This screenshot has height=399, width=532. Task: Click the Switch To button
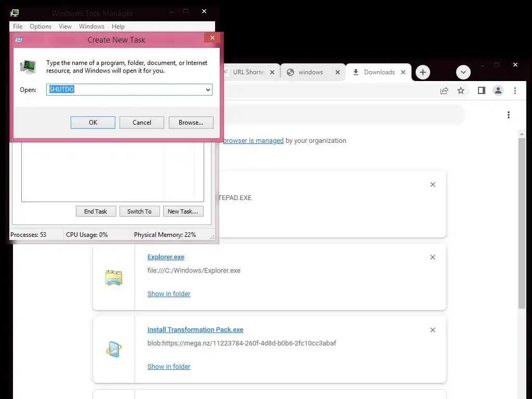tap(139, 211)
